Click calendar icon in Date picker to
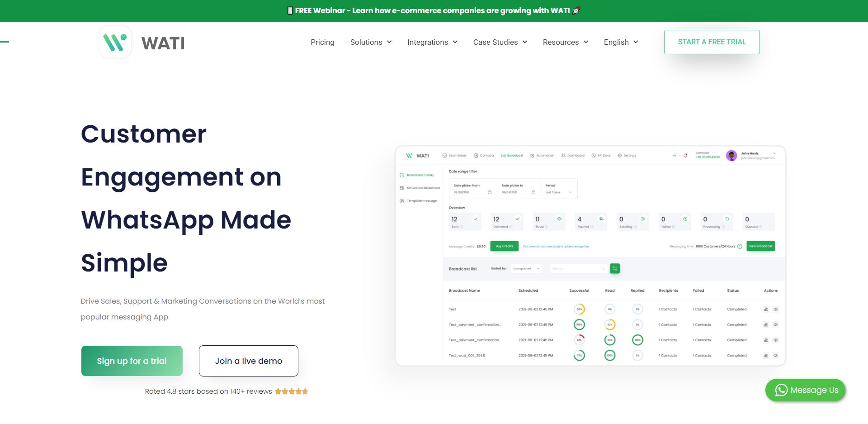The height and width of the screenshot is (424, 868). tap(533, 192)
